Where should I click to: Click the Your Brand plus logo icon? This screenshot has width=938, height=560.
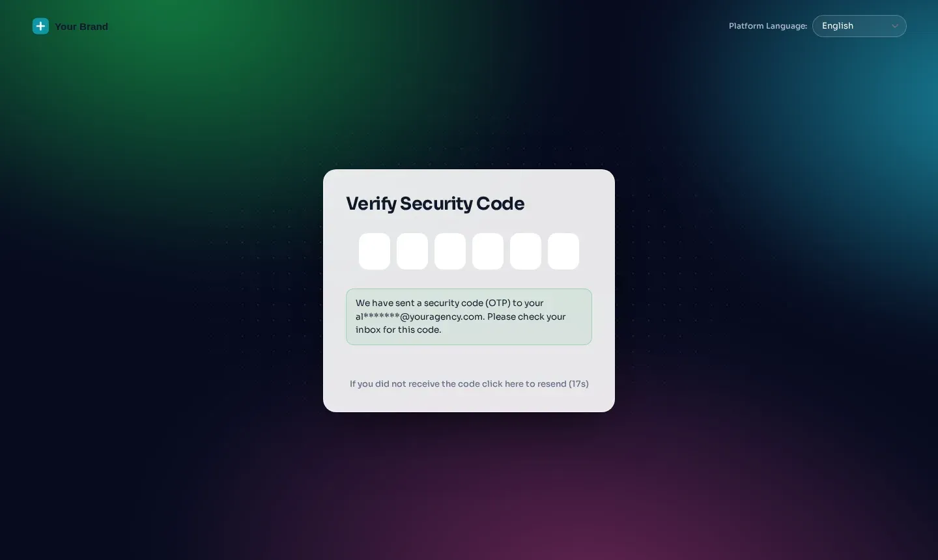[40, 26]
